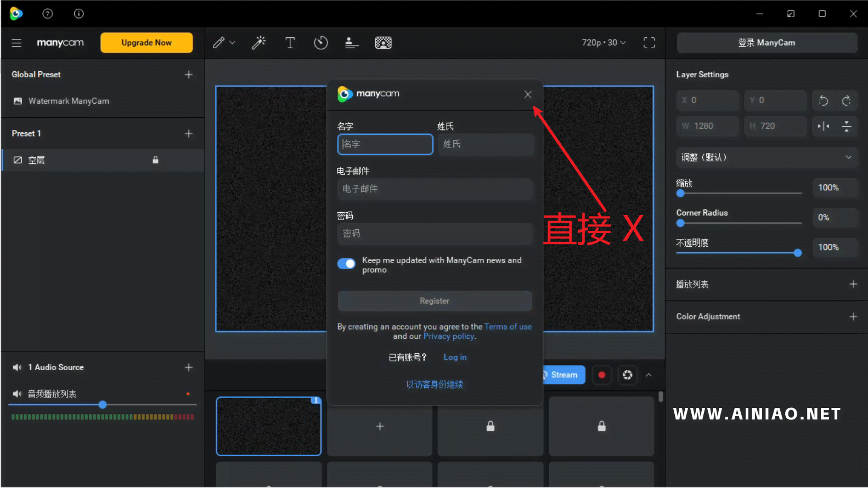The image size is (868, 488).
Task: Start recording with the red button
Action: pos(602,375)
